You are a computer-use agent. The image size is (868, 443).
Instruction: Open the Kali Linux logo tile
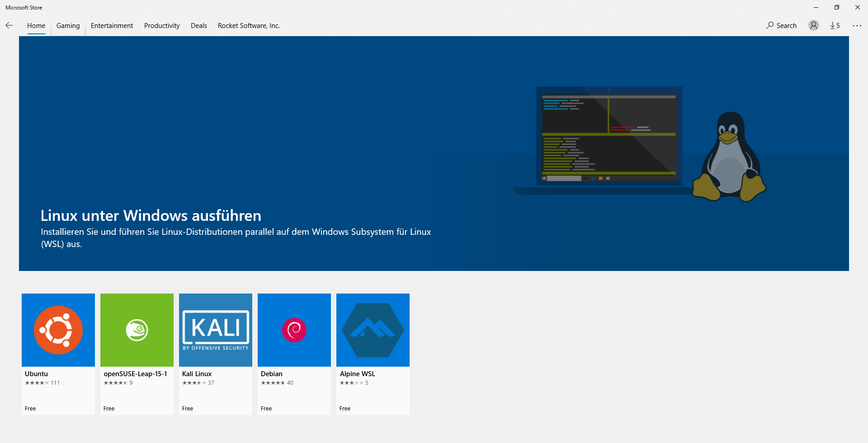point(216,330)
